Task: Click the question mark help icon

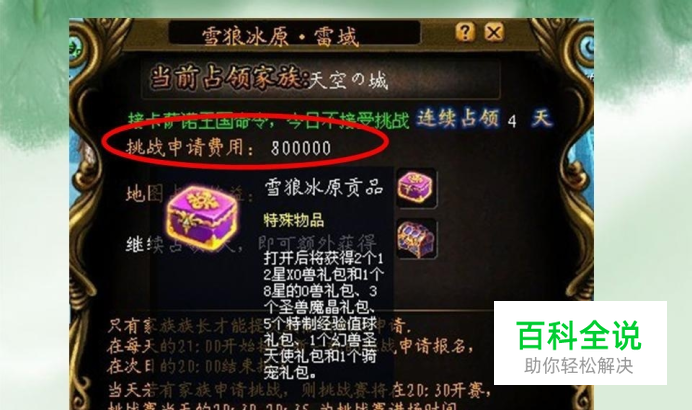Action: pyautogui.click(x=465, y=32)
